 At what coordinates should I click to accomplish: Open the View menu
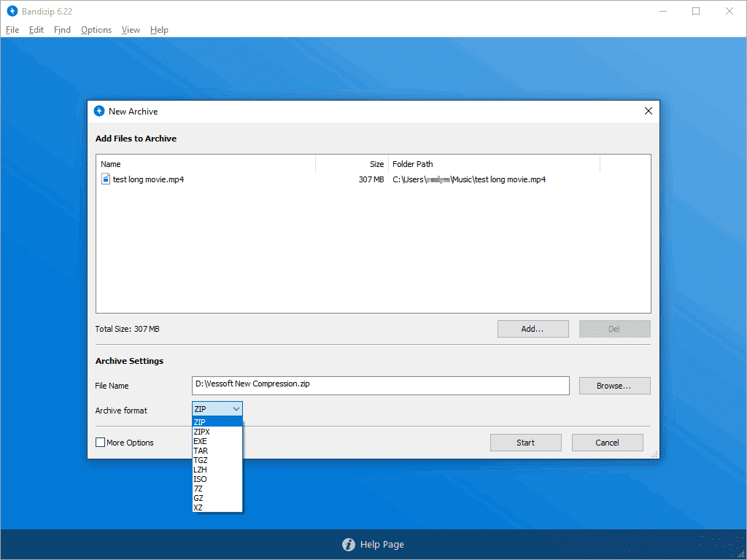point(131,29)
